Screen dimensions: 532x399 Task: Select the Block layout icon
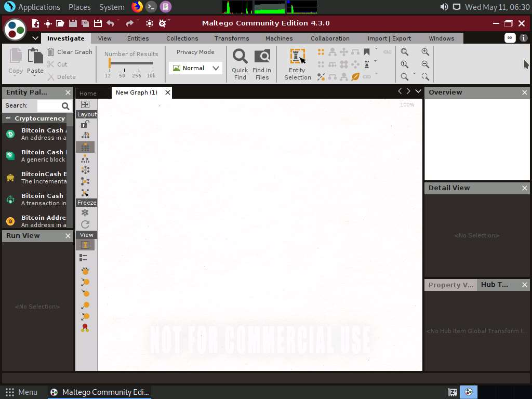[x=85, y=147]
